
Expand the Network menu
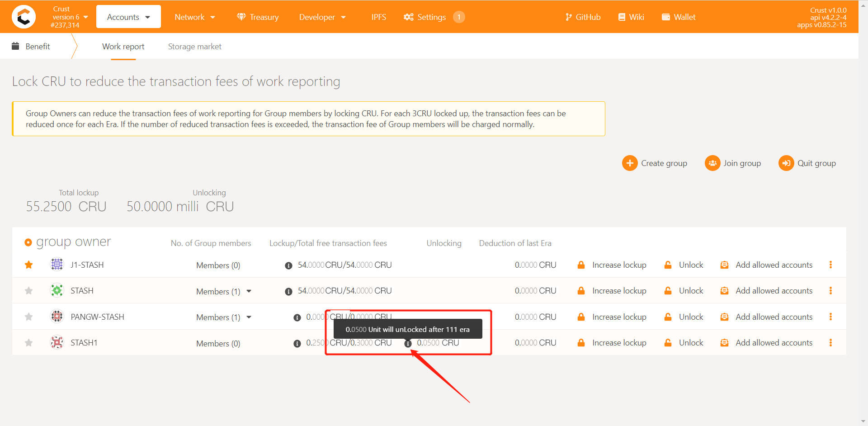(x=195, y=17)
